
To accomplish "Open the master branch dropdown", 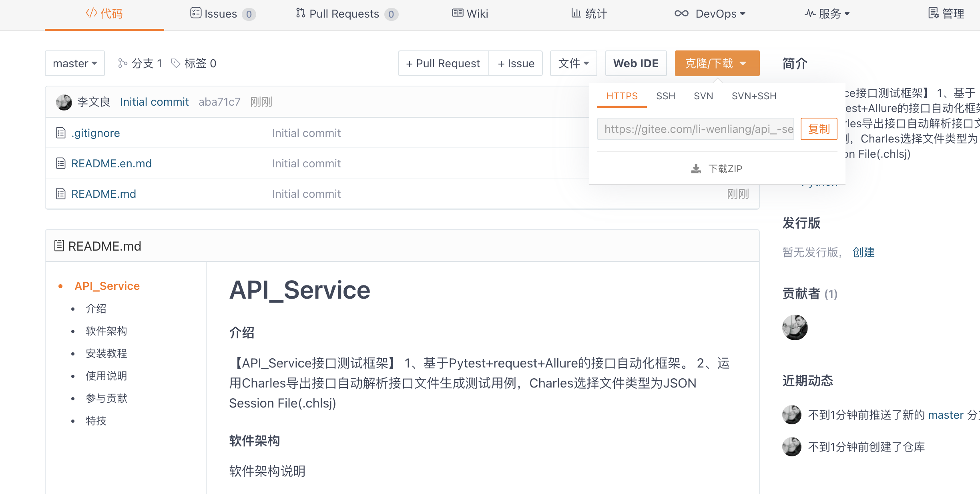I will tap(75, 63).
